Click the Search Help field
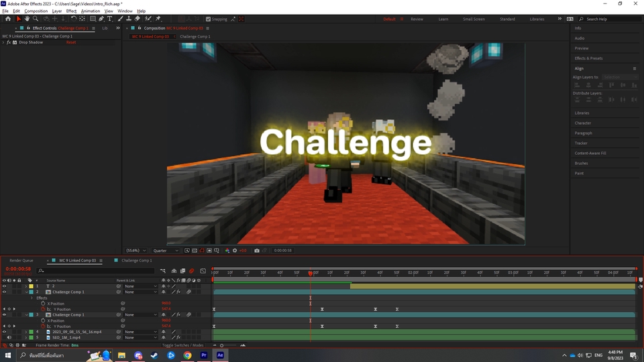644x362 pixels. point(608,19)
